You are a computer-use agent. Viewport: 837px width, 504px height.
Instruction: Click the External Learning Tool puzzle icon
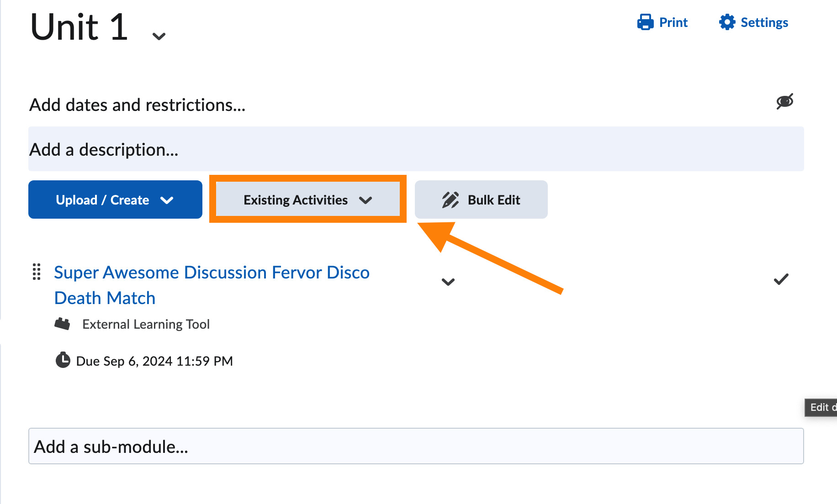pyautogui.click(x=63, y=323)
